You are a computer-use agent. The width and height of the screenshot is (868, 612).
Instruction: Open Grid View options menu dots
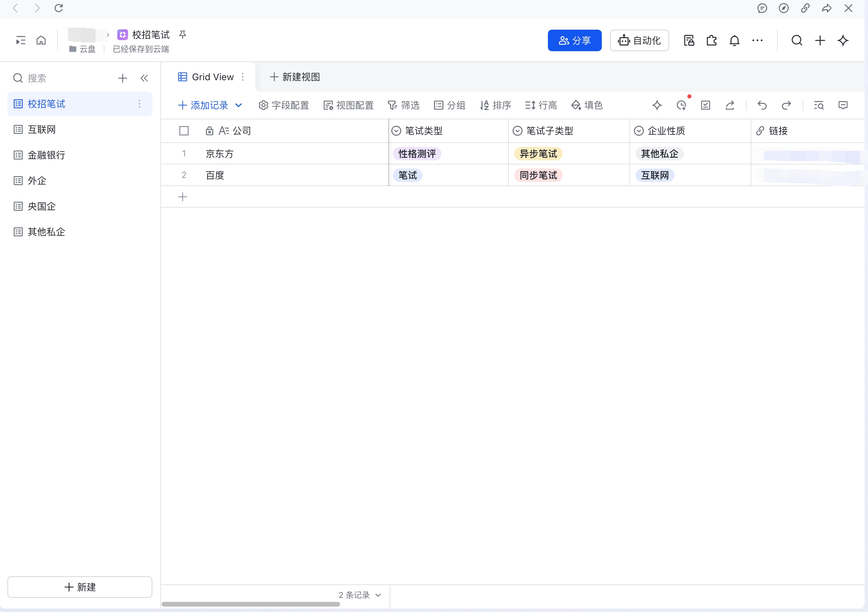(x=243, y=77)
